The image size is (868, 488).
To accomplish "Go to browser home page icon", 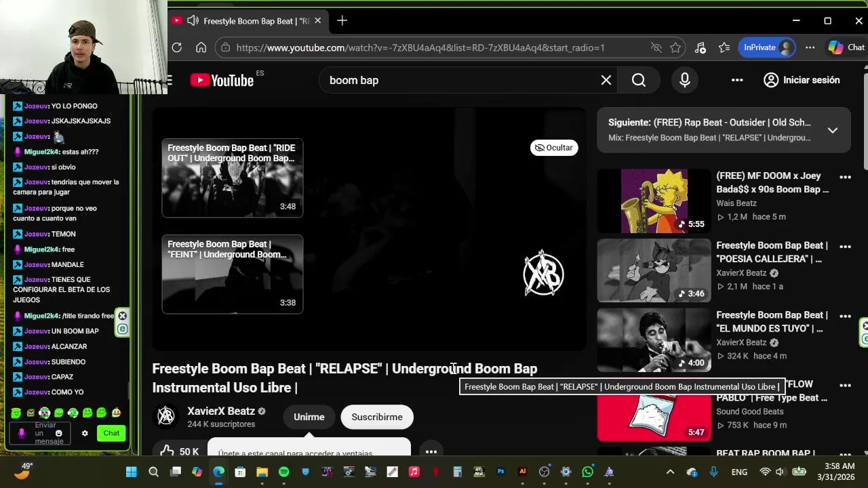I will coord(201,47).
